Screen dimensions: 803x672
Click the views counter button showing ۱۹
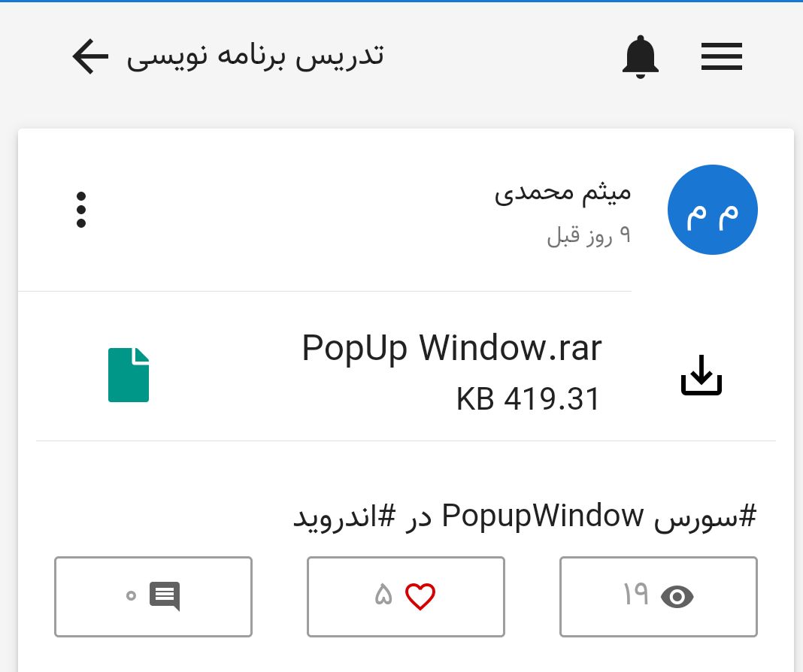point(659,597)
